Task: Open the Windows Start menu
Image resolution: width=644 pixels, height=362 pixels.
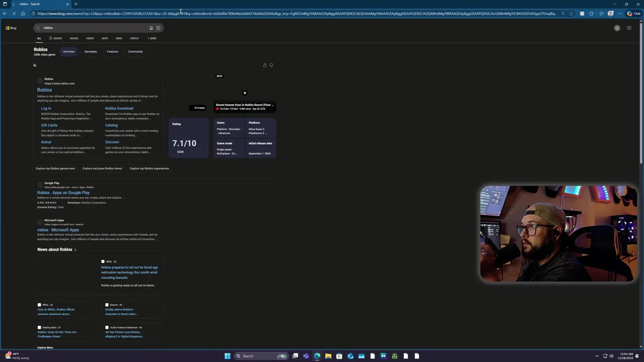Action: 227,356
